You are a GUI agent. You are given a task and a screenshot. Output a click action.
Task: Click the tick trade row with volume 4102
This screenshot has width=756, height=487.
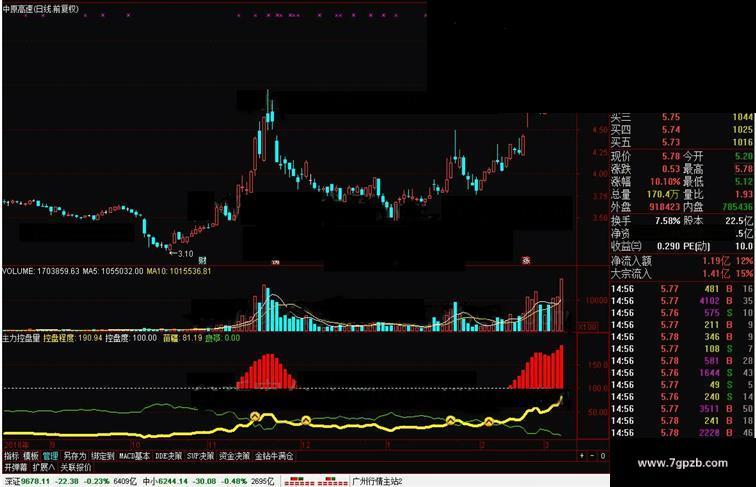tap(682, 300)
